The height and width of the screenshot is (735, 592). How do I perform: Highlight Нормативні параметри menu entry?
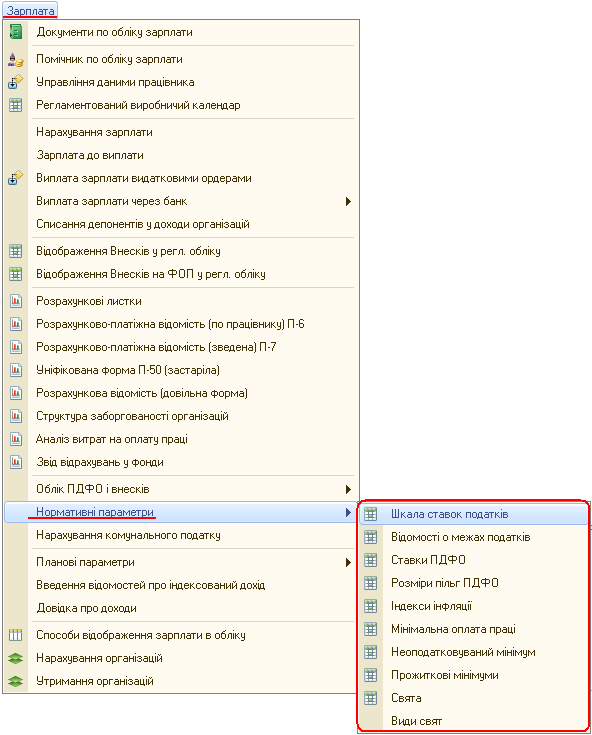coord(180,512)
